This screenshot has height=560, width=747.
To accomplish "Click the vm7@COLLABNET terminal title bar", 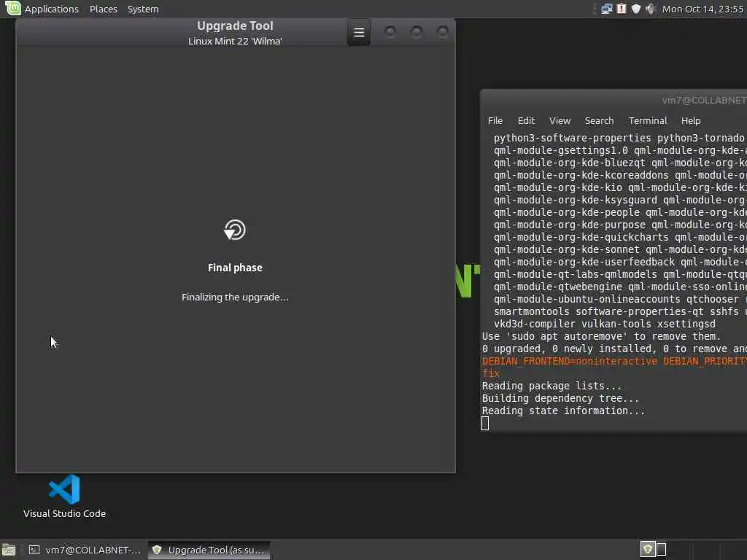I will (x=614, y=100).
